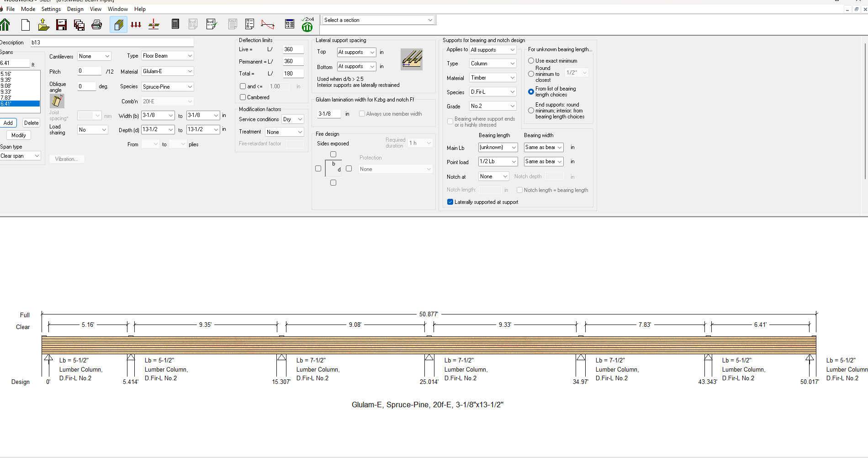Click the greyed bxd results document icon
868x458 pixels.
[x=193, y=24]
